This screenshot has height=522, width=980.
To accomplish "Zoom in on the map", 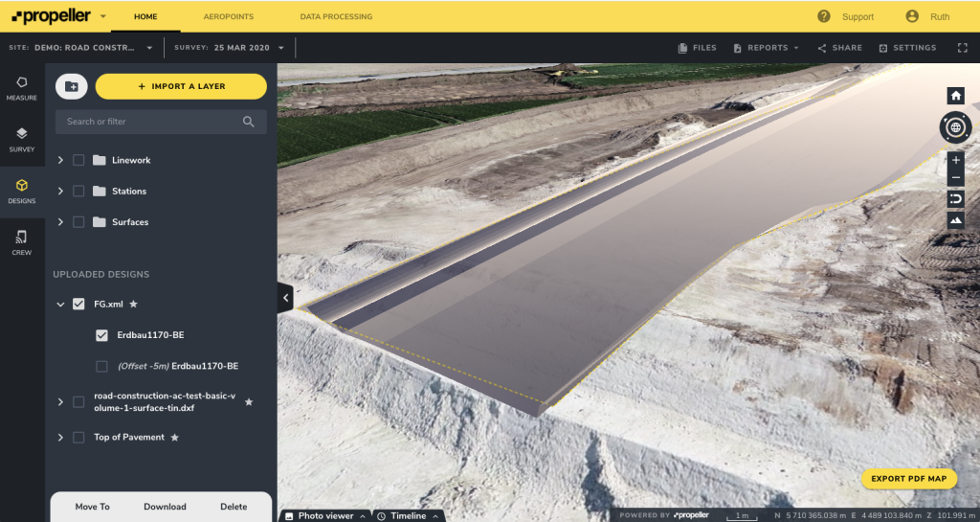I will click(x=955, y=160).
